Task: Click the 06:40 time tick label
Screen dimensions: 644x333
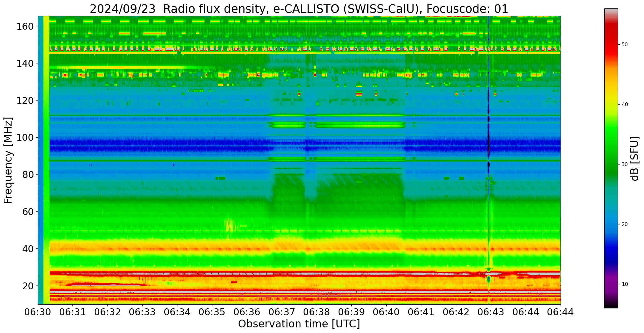Action: tap(386, 312)
